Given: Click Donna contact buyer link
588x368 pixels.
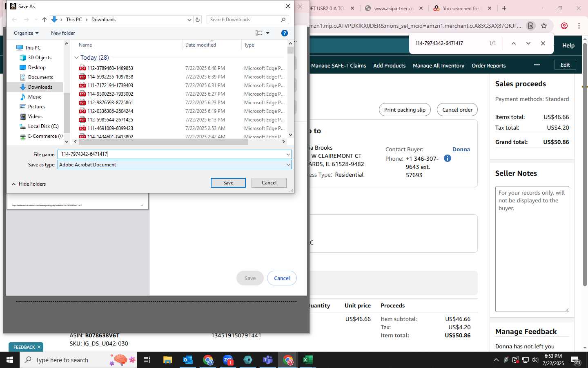Looking at the screenshot, I should coord(461,150).
